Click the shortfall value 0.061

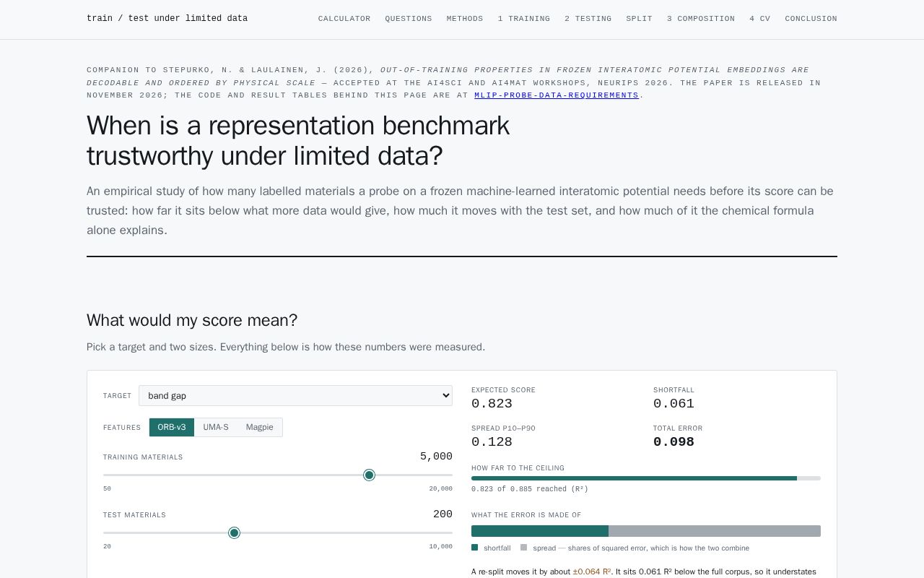click(674, 404)
